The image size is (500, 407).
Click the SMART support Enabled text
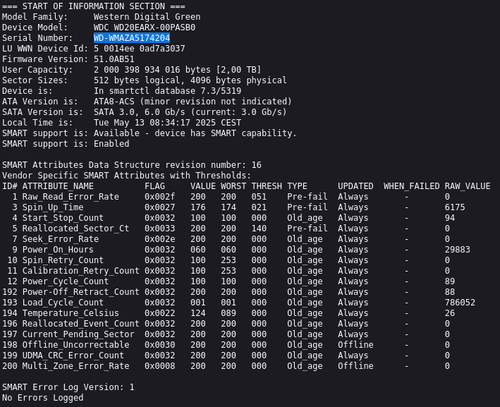(x=111, y=144)
